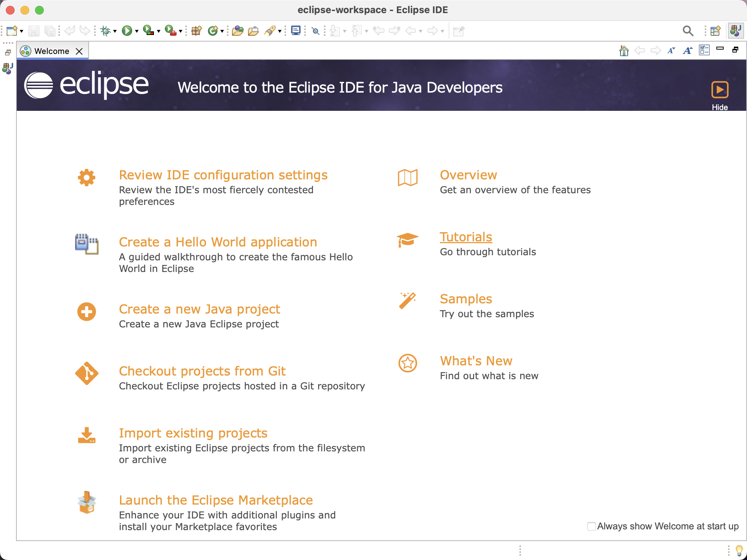Screen dimensions: 747x560
Task: Click the New Java Package icon
Action: pos(197,31)
